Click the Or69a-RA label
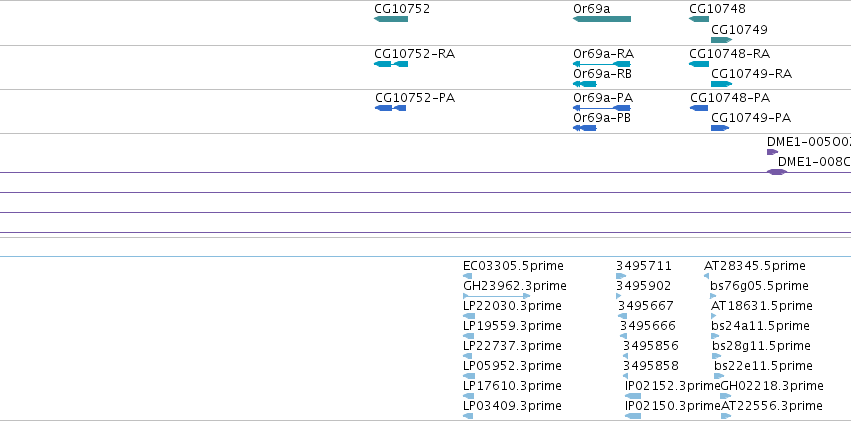 604,54
